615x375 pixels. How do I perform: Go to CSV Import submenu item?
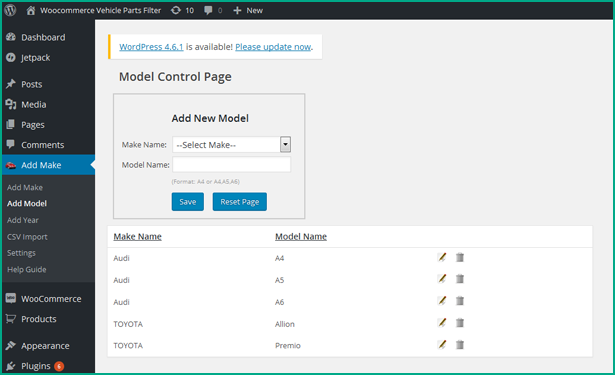point(27,237)
